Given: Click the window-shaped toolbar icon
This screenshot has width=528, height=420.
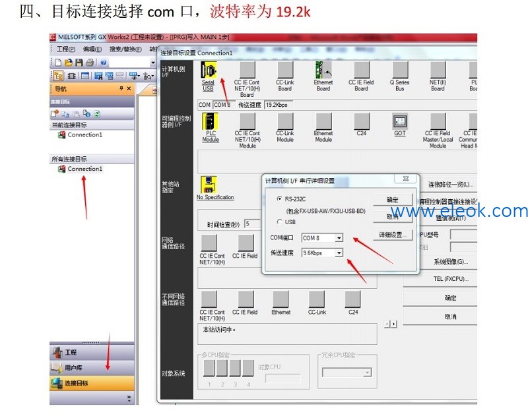Looking at the screenshot, I should (x=85, y=76).
